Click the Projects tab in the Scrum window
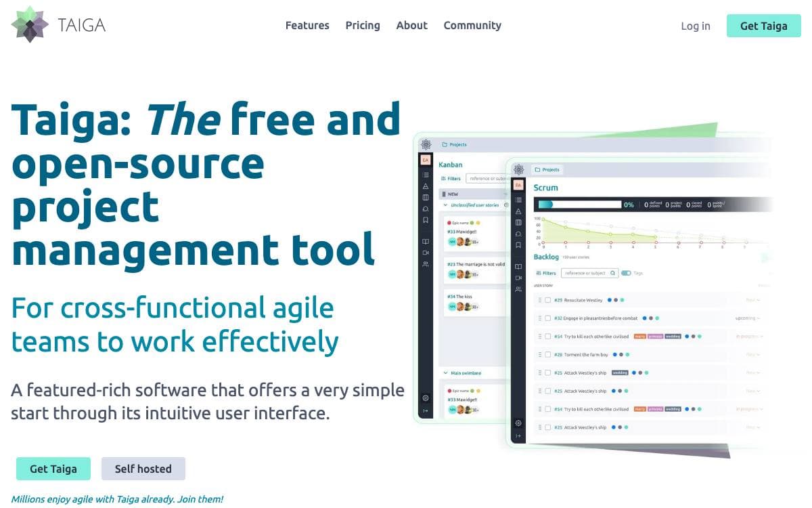812x508 pixels. coord(547,169)
